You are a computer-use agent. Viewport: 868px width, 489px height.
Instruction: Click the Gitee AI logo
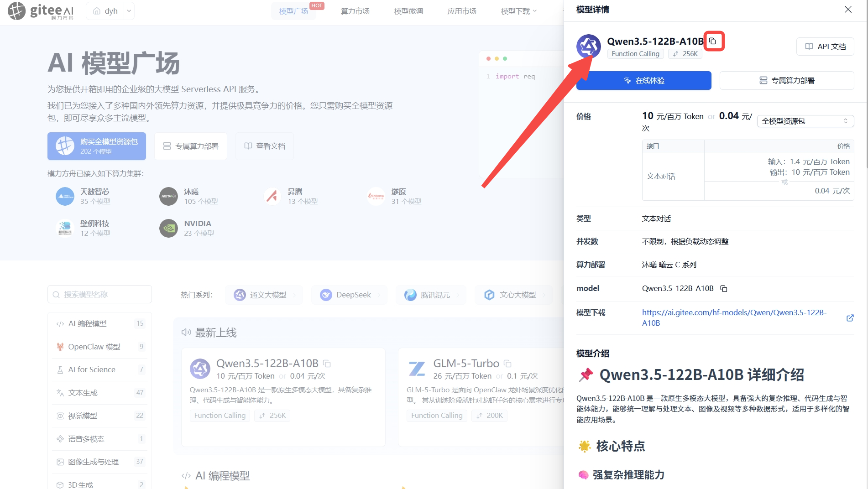(x=40, y=11)
